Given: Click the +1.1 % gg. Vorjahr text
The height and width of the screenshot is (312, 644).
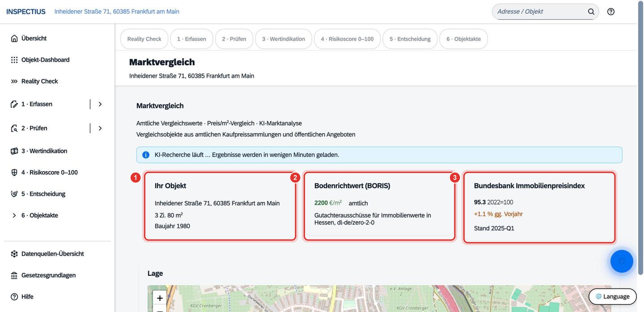Looking at the screenshot, I should 498,214.
